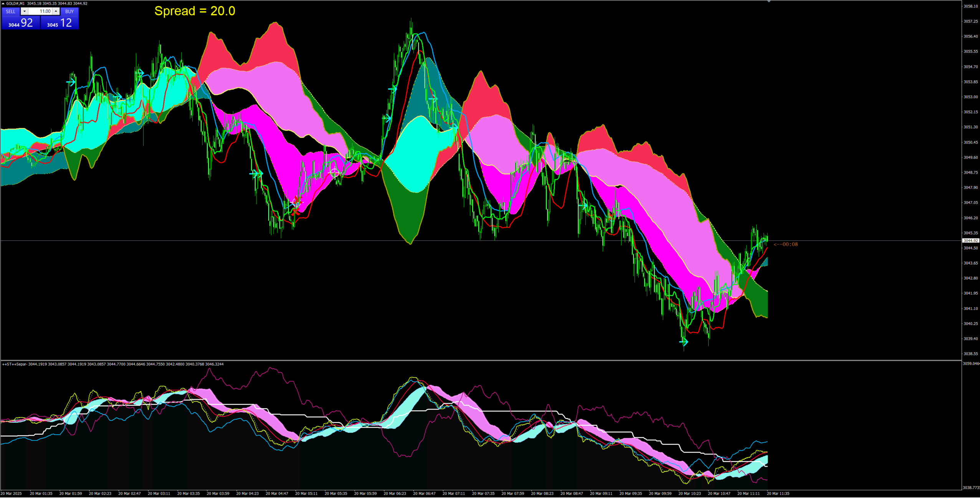The width and height of the screenshot is (980, 498).
Task: Click the GOLD#,M1 symbol title text
Action: (15, 3)
